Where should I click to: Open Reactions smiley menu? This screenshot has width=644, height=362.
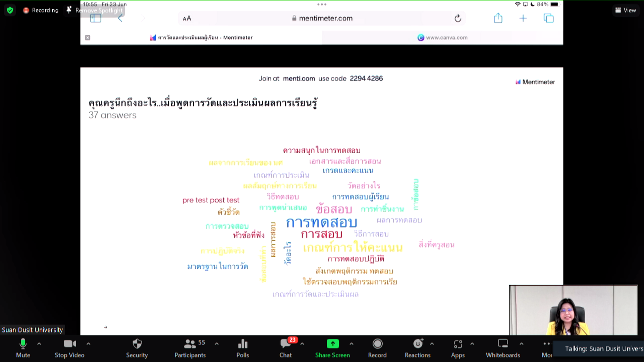[x=418, y=348]
